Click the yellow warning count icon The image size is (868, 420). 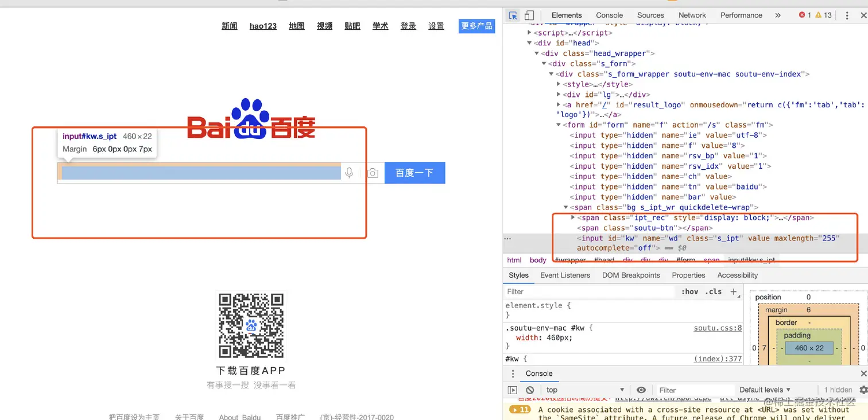819,15
